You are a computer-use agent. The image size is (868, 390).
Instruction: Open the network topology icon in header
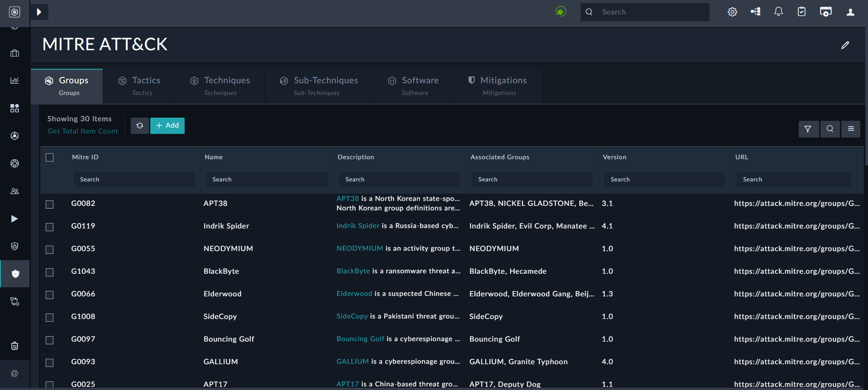tap(755, 12)
